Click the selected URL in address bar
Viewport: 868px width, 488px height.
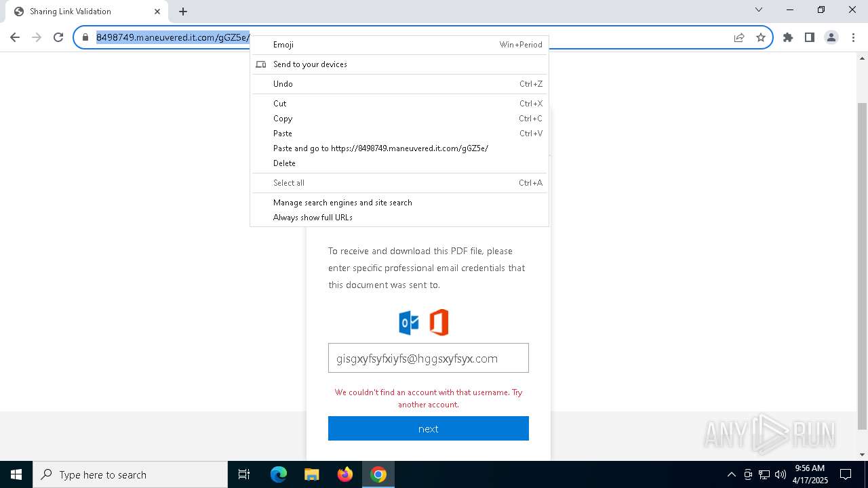click(173, 37)
